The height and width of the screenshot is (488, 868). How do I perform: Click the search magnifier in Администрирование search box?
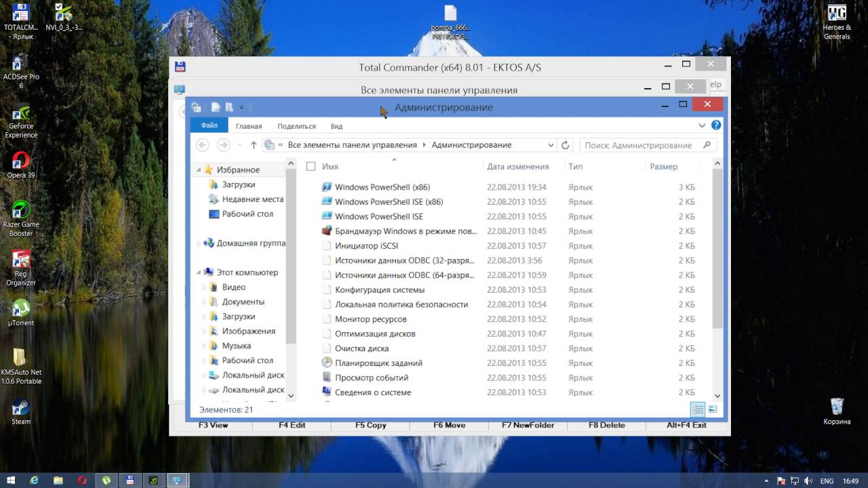[x=707, y=145]
